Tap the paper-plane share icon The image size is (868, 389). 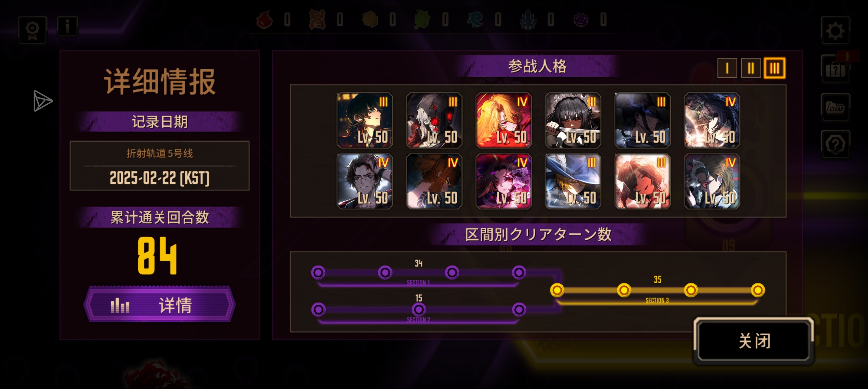point(43,101)
